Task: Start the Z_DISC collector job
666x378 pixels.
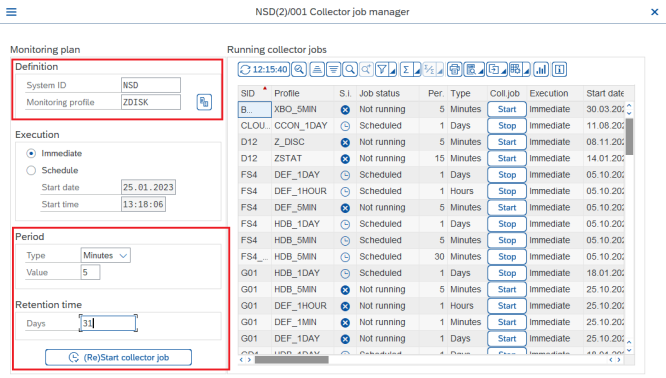Action: (507, 142)
